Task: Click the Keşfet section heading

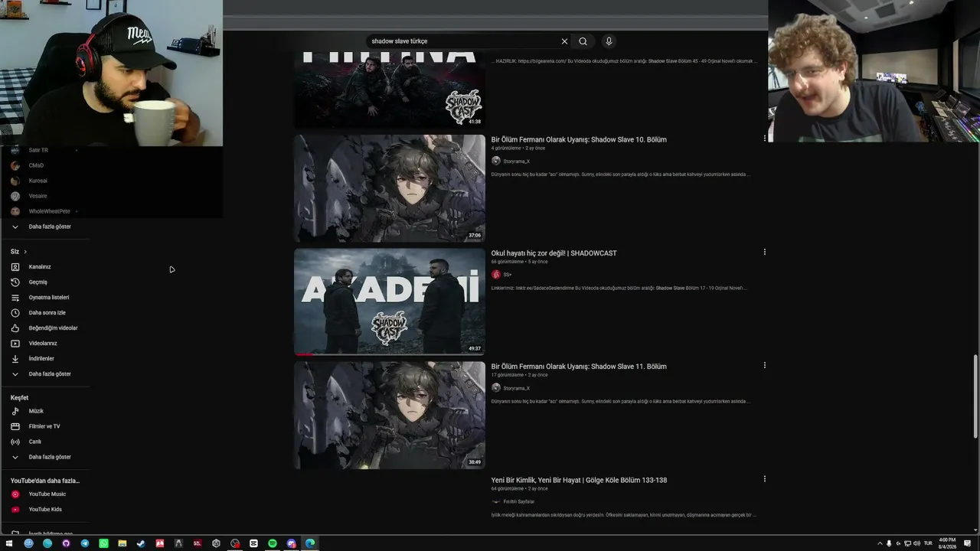Action: tap(19, 398)
